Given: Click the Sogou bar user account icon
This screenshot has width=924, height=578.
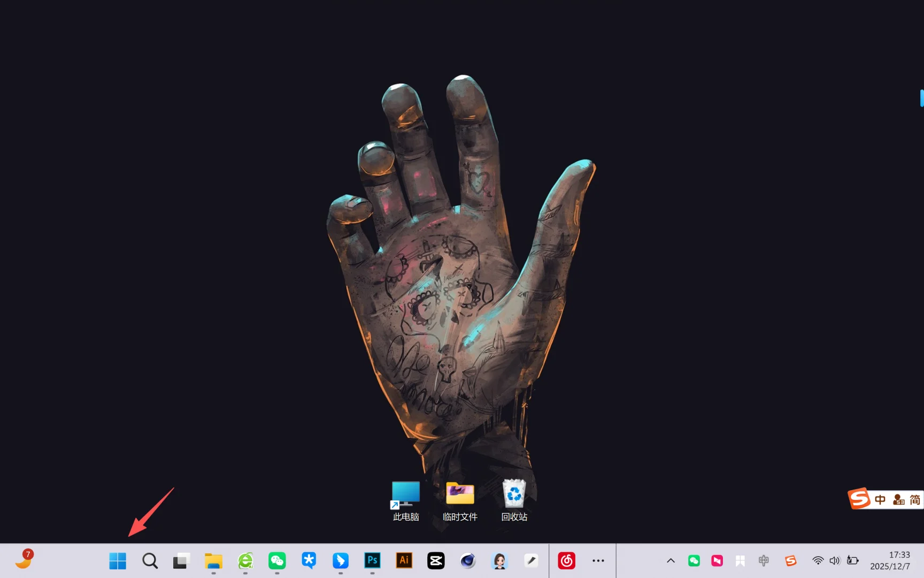Looking at the screenshot, I should (x=899, y=500).
